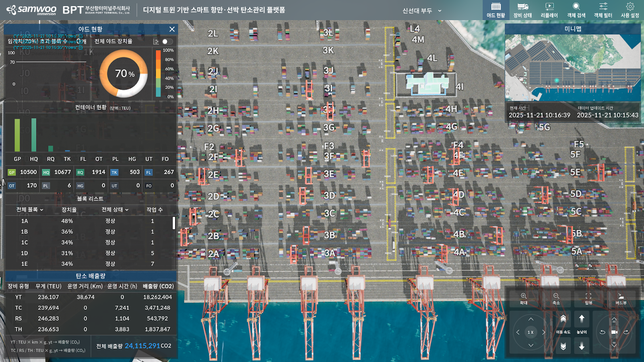This screenshot has width=644, height=362.
Task: Tilt camera down in rotation pad
Action: pos(614,345)
